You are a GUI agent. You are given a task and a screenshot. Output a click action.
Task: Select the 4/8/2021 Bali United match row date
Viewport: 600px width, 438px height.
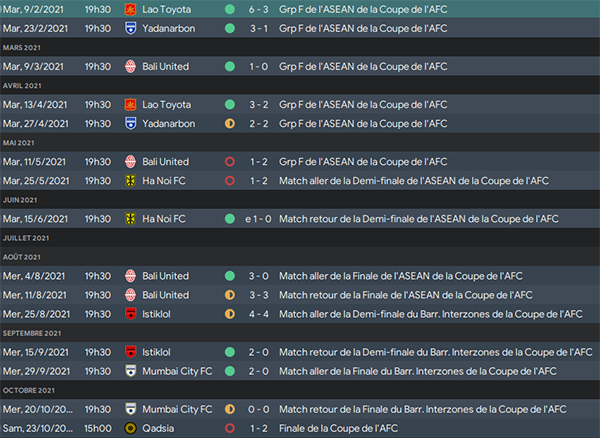(x=34, y=276)
